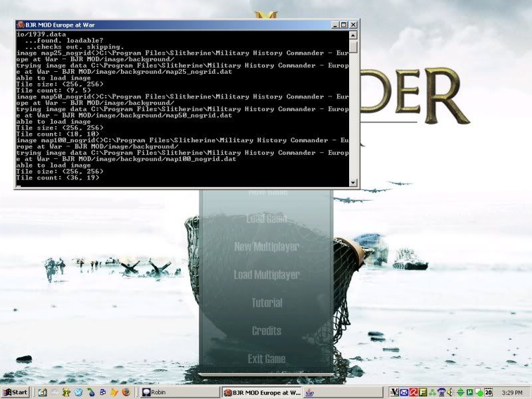Open the Tutorial from the game menu
The height and width of the screenshot is (399, 532).
coord(267,303)
